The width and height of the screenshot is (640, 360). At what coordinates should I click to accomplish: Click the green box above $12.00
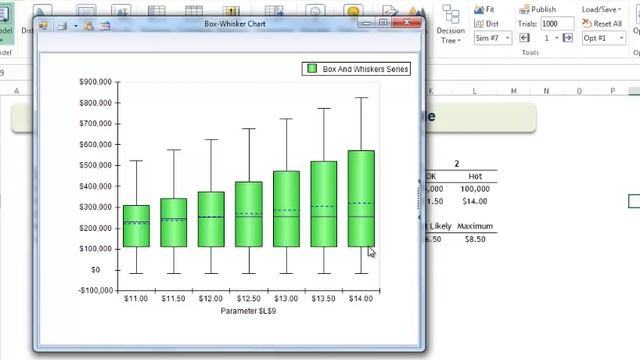click(x=211, y=219)
